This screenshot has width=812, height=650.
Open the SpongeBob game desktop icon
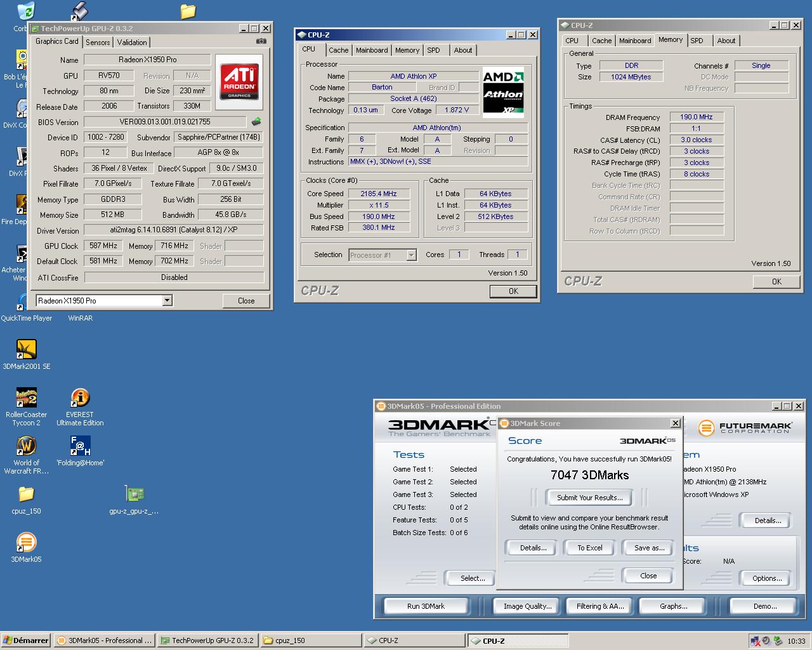[x=22, y=60]
